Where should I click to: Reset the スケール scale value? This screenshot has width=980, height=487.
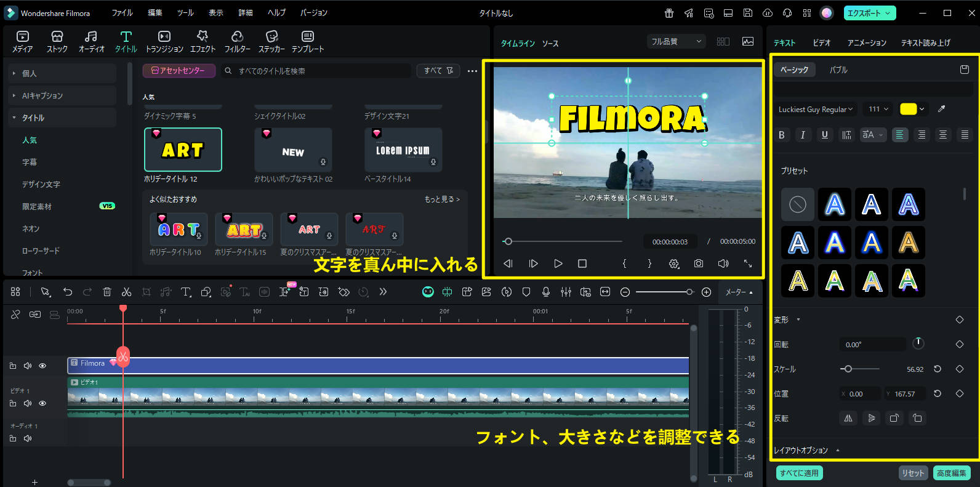pyautogui.click(x=938, y=369)
